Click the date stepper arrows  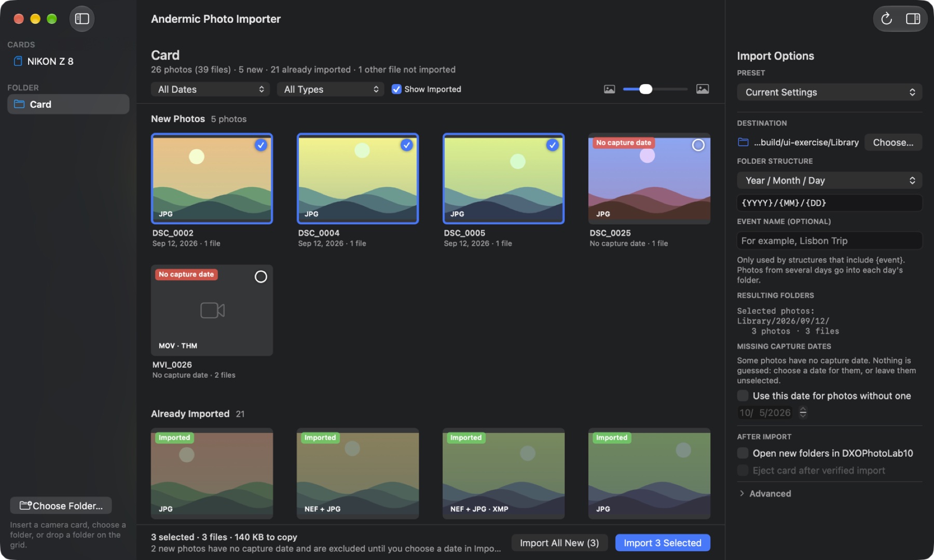pos(803,412)
